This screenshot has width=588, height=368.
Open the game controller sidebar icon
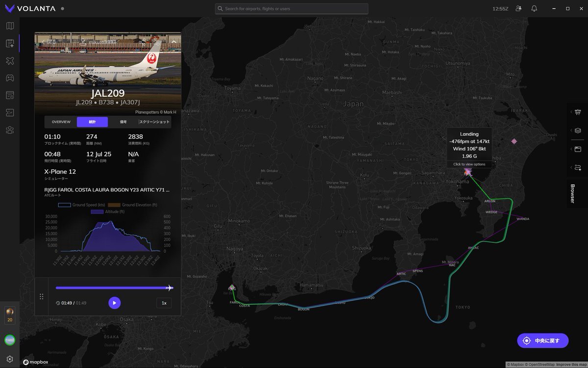[10, 78]
